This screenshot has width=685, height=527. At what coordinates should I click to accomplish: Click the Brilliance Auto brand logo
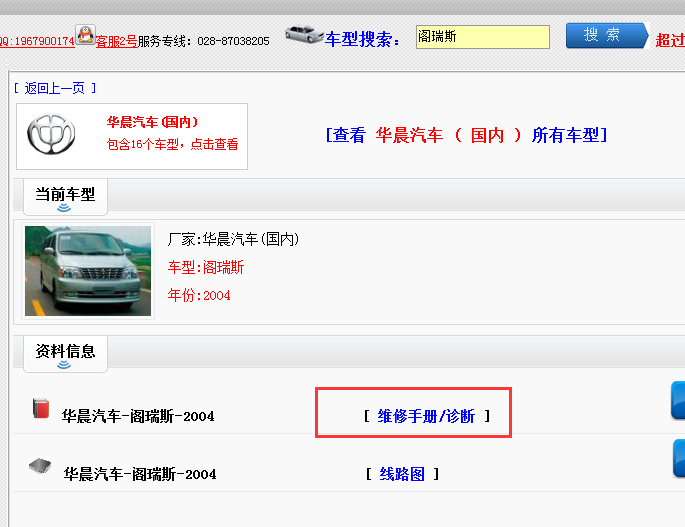(x=51, y=134)
